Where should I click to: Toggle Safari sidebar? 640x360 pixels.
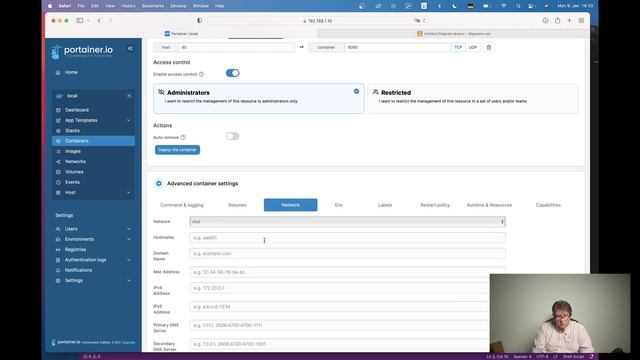[80, 20]
